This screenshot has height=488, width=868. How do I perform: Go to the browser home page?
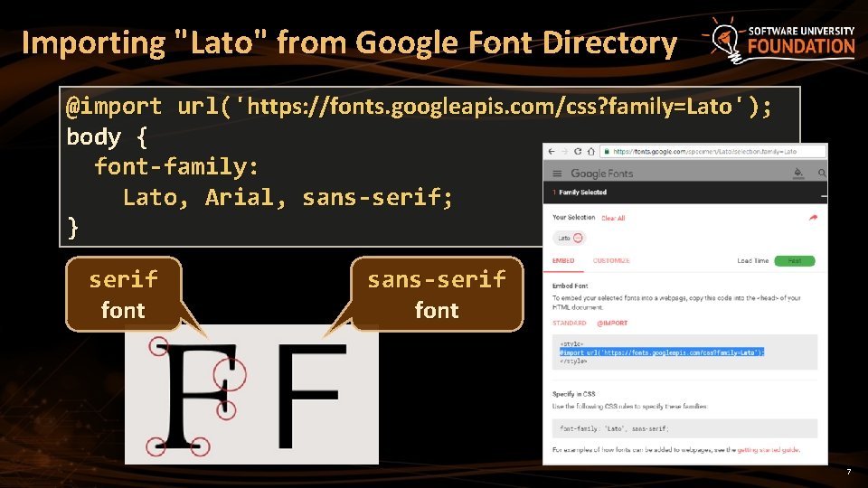[x=590, y=151]
